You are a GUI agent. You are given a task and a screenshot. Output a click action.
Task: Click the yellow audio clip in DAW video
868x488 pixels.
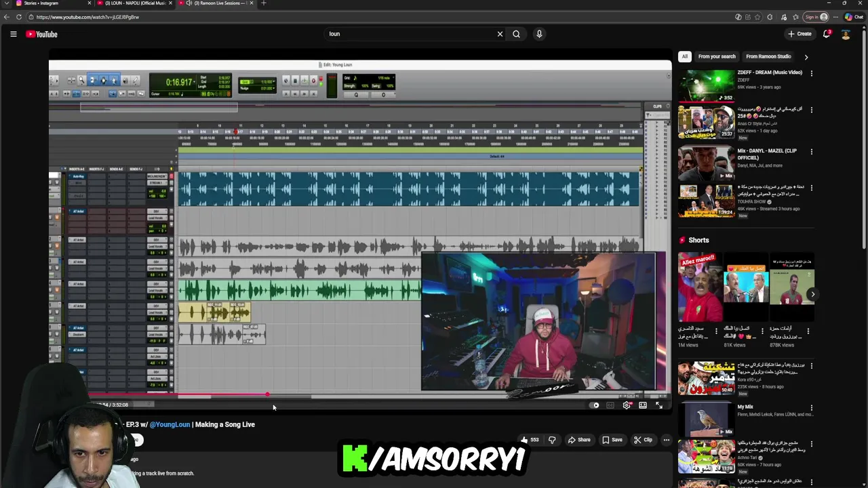click(214, 312)
